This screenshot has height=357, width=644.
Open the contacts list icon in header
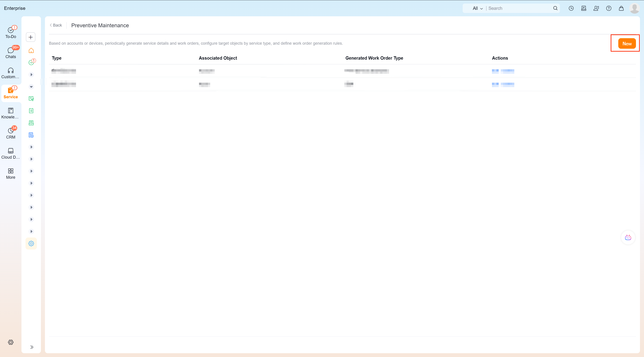click(x=596, y=8)
